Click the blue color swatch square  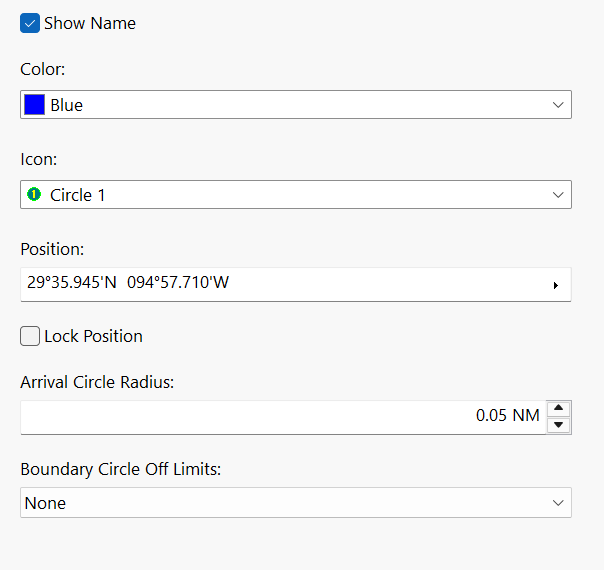tap(35, 105)
